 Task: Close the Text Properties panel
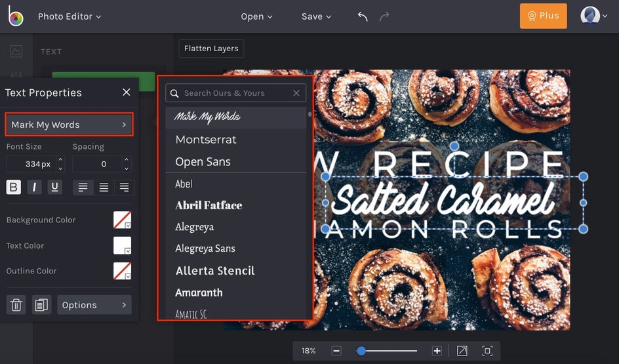[127, 92]
